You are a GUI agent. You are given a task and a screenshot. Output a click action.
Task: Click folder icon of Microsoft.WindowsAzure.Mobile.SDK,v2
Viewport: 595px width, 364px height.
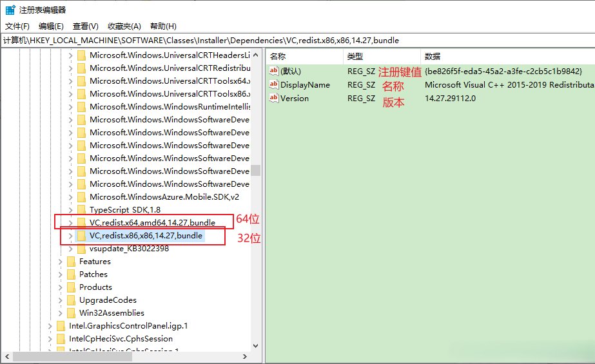tap(81, 197)
